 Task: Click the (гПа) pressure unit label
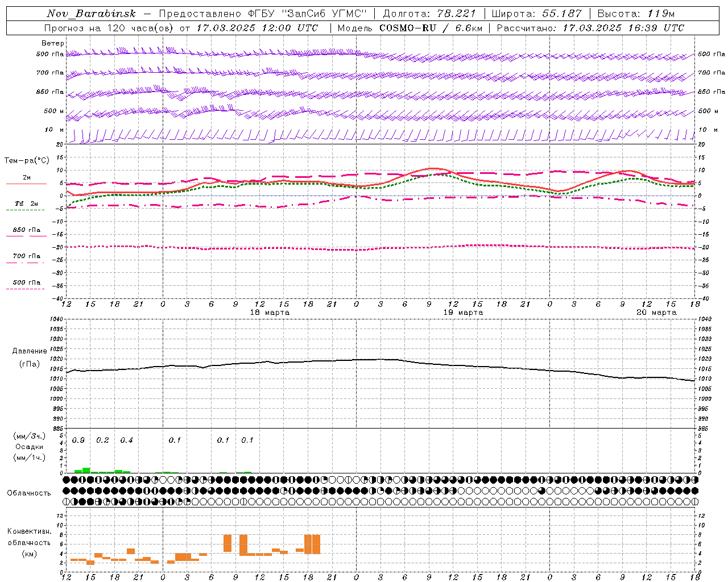point(30,364)
